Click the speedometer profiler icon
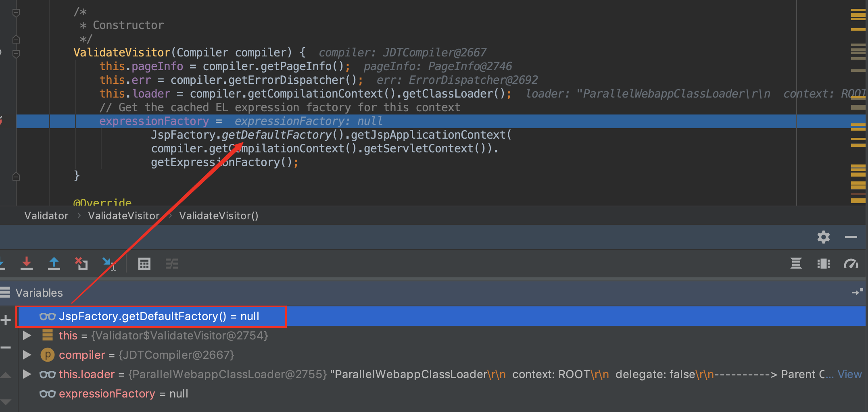This screenshot has width=868, height=412. click(851, 264)
